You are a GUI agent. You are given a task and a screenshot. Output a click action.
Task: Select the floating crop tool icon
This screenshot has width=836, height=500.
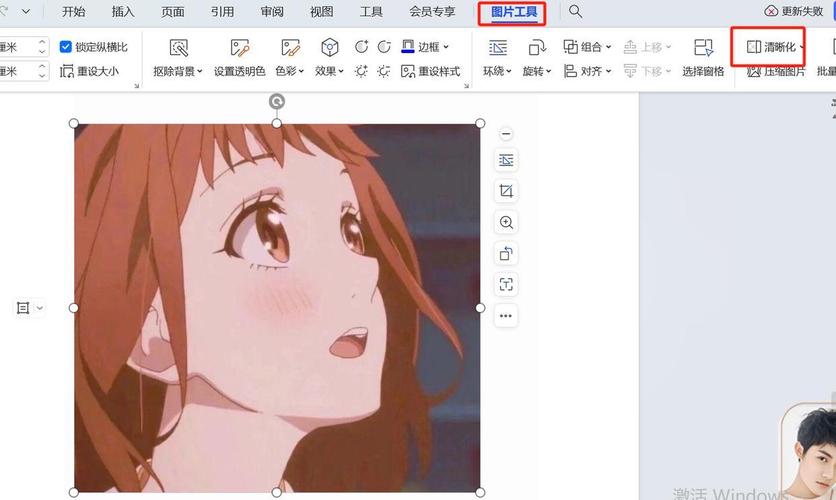pos(506,191)
